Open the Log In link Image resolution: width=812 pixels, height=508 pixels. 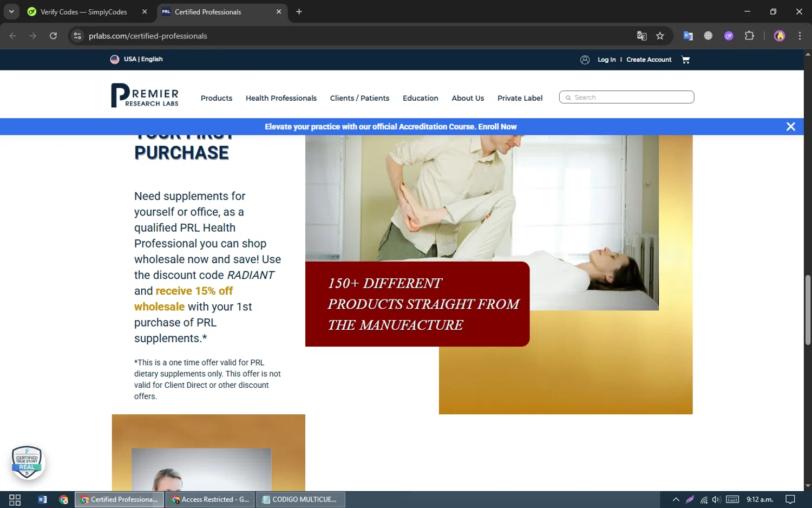pos(606,60)
